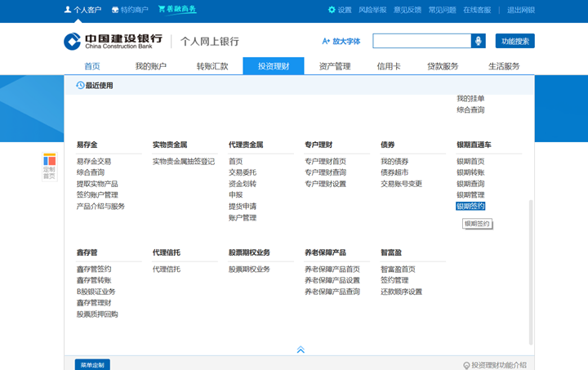Viewport: 588px width, 370px height.
Task: Click the China Construction Bank logo
Action: 114,41
